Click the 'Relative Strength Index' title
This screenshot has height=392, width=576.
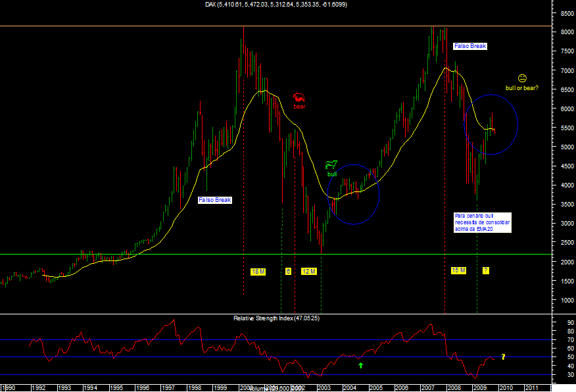tap(277, 318)
